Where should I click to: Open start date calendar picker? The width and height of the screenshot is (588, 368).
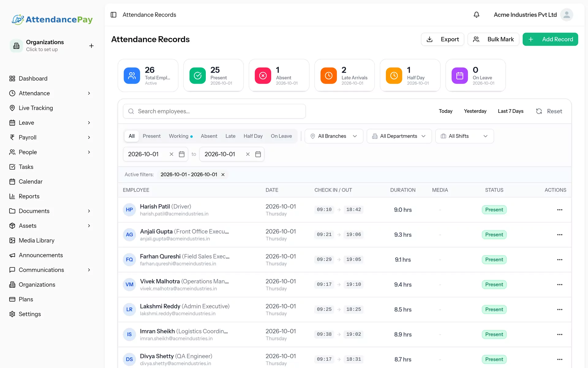click(x=182, y=154)
